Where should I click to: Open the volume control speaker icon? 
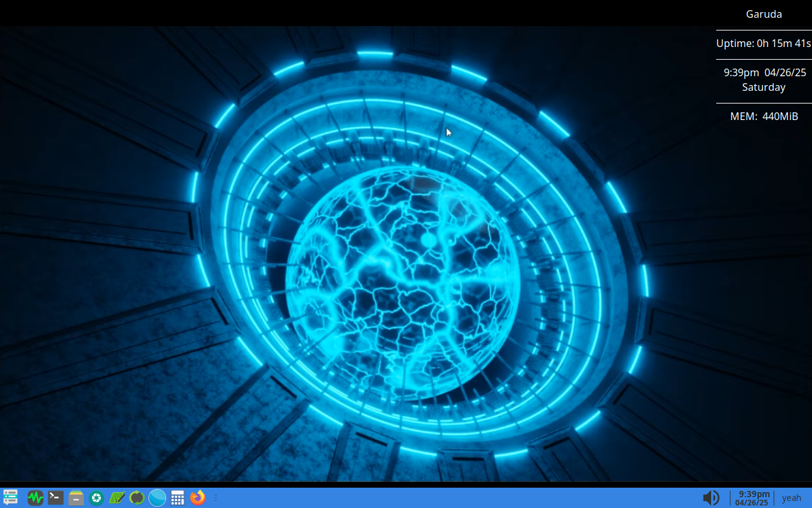coord(711,498)
